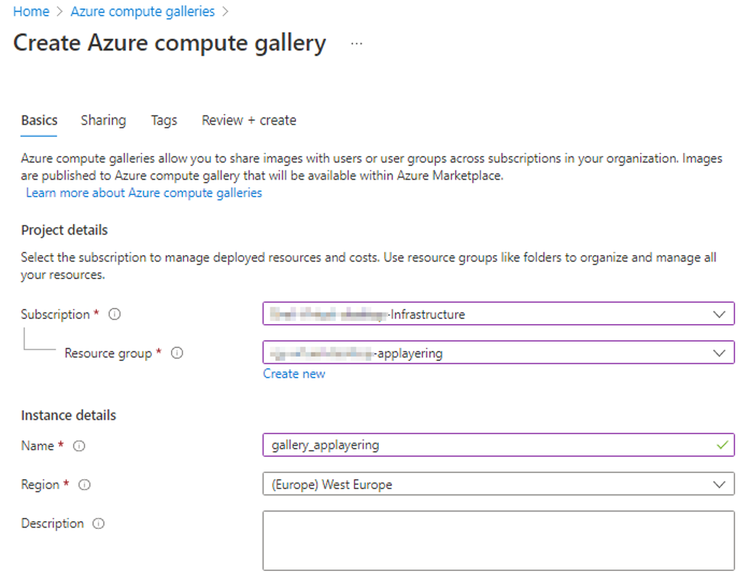Switch to the Tags tab
The height and width of the screenshot is (587, 750).
click(164, 120)
